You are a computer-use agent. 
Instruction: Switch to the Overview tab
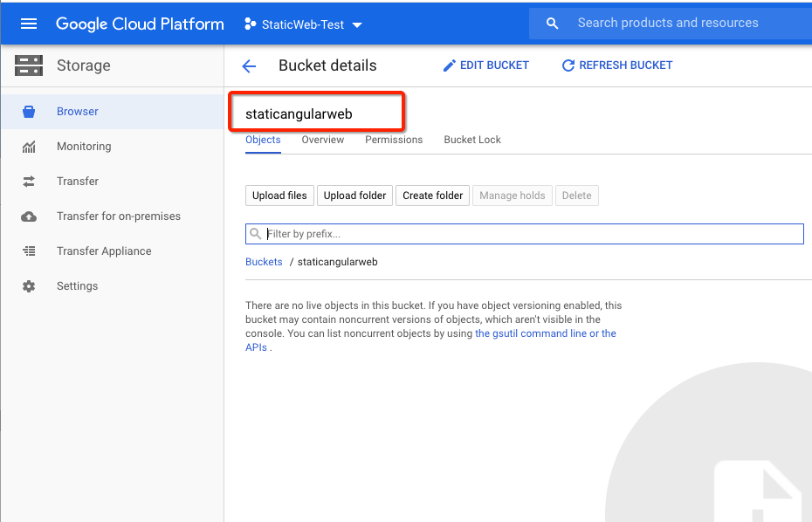[323, 140]
